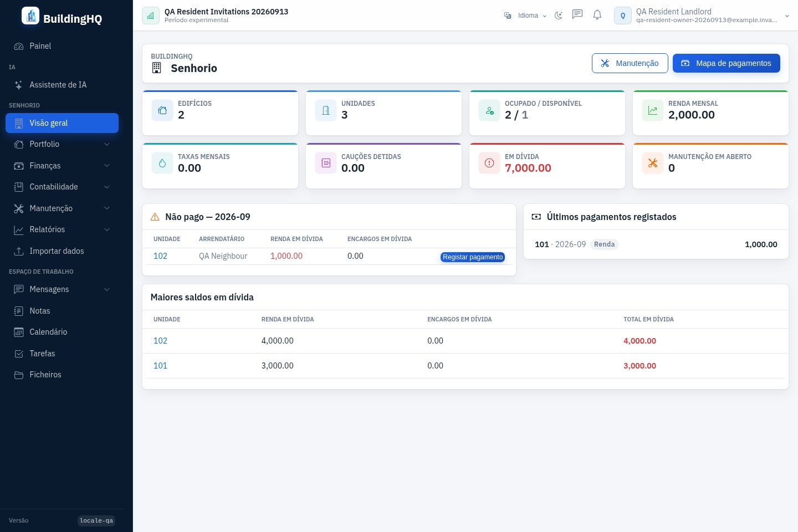Open the notifications bell
This screenshot has width=798, height=532.
point(597,15)
